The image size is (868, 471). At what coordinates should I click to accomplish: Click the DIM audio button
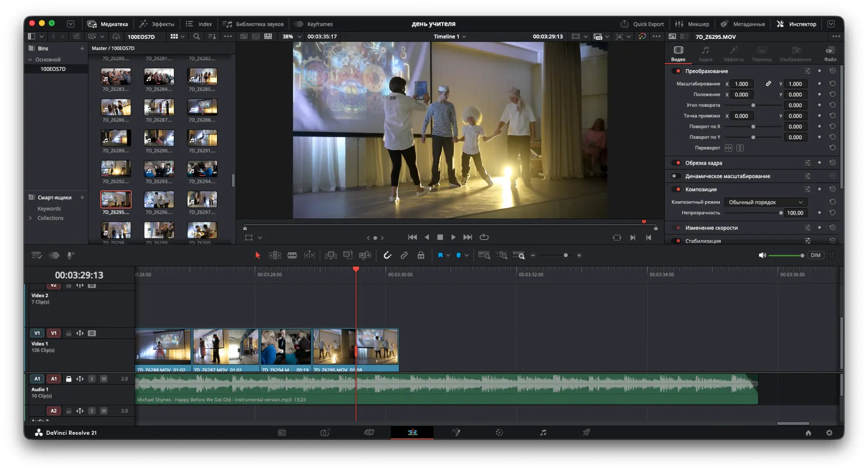[816, 255]
